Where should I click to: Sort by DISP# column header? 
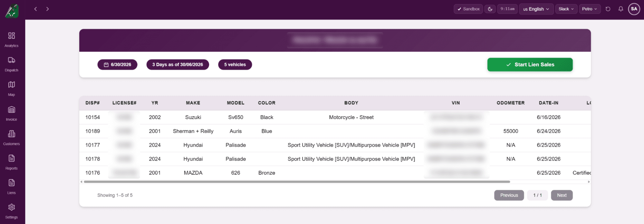click(92, 103)
